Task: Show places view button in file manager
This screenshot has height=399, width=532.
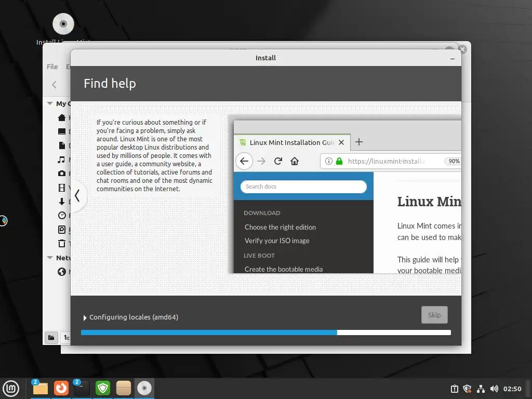Action: [51, 337]
